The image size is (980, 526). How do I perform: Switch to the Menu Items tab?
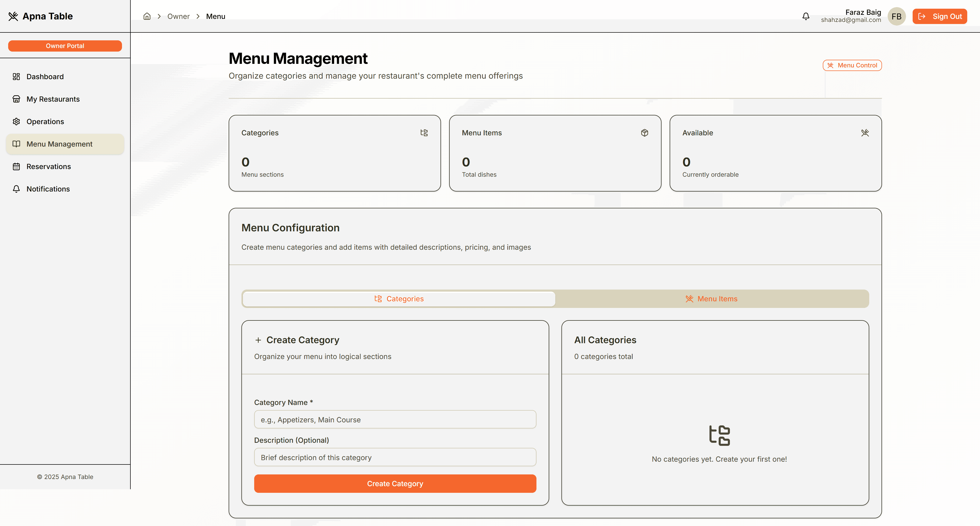point(712,299)
